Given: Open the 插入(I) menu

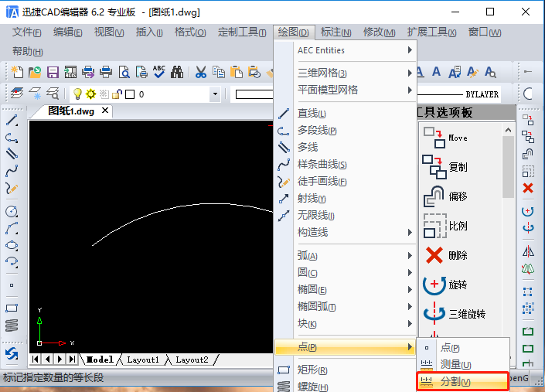Looking at the screenshot, I should (149, 32).
